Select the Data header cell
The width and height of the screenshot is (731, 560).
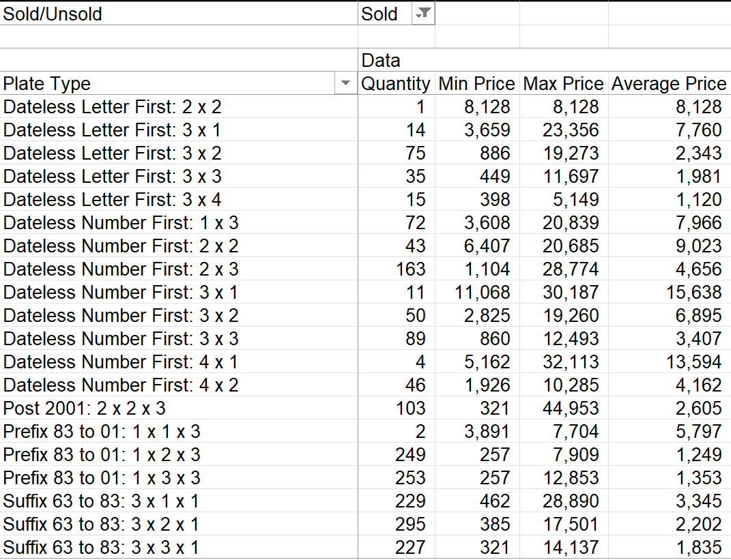click(381, 61)
